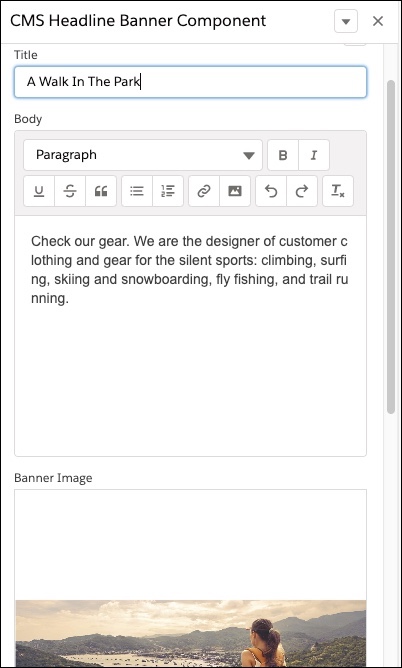This screenshot has height=668, width=402.
Task: Create a numbered list
Action: click(168, 191)
